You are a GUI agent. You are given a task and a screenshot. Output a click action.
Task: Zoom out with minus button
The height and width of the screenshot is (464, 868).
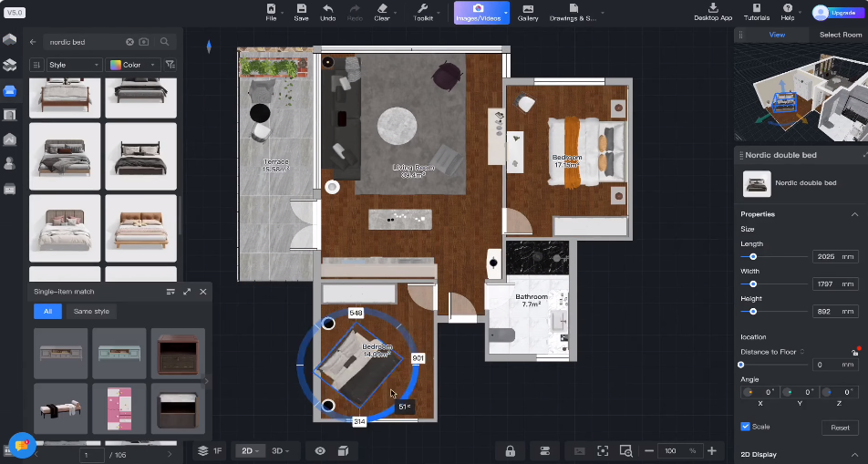[x=649, y=450]
